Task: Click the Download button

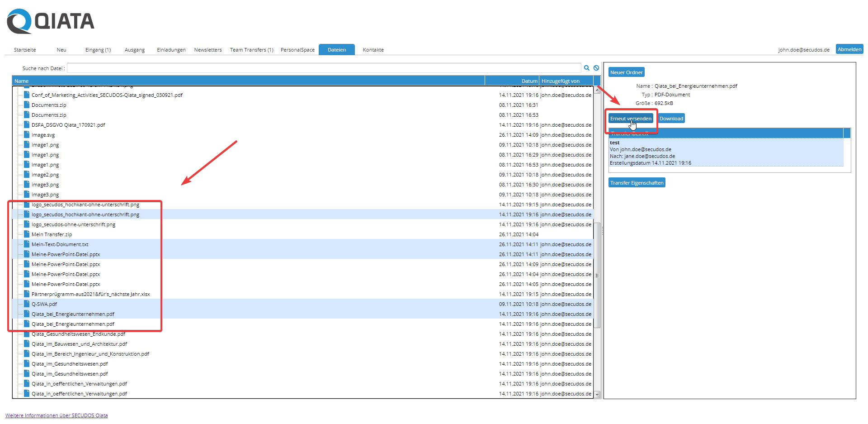Action: click(671, 119)
